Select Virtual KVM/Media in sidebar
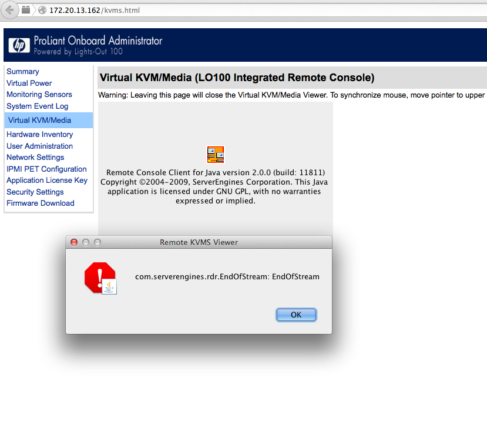 click(x=49, y=121)
